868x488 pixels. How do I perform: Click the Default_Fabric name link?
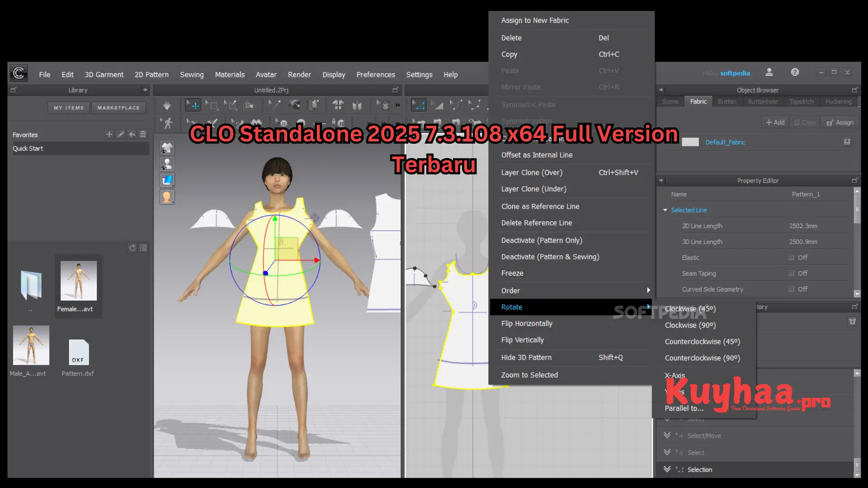point(725,142)
